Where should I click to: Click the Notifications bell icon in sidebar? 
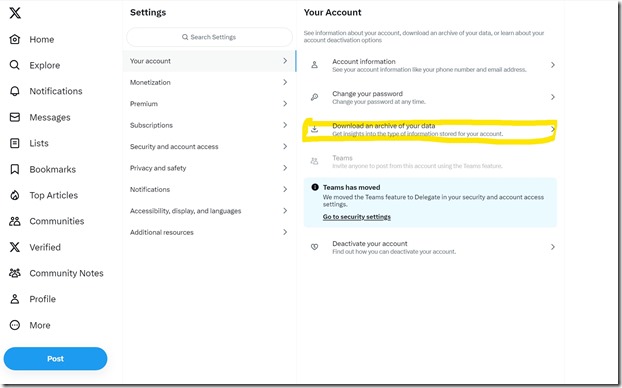pyautogui.click(x=15, y=91)
